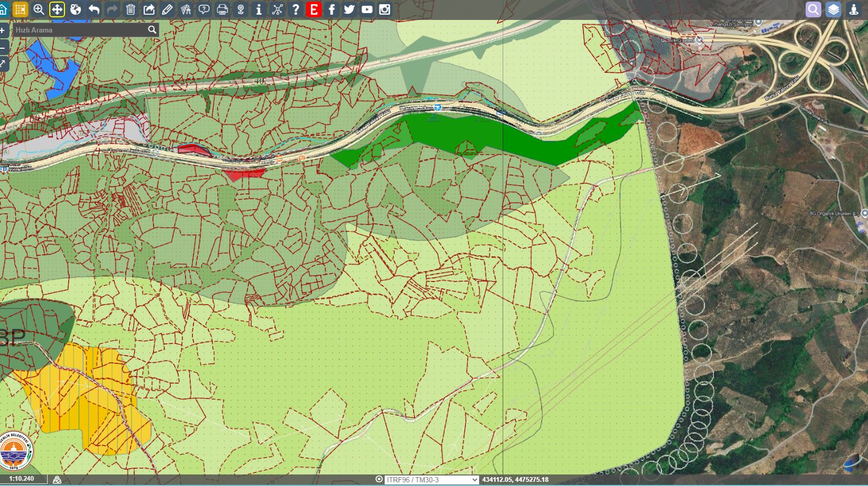Screen dimensions: 868x486
Task: Open the measurement tools icon
Action: point(186,9)
